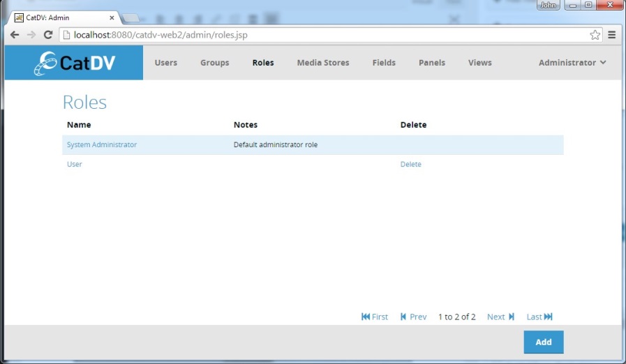This screenshot has width=626, height=364.
Task: Open the Views page
Action: pyautogui.click(x=480, y=63)
